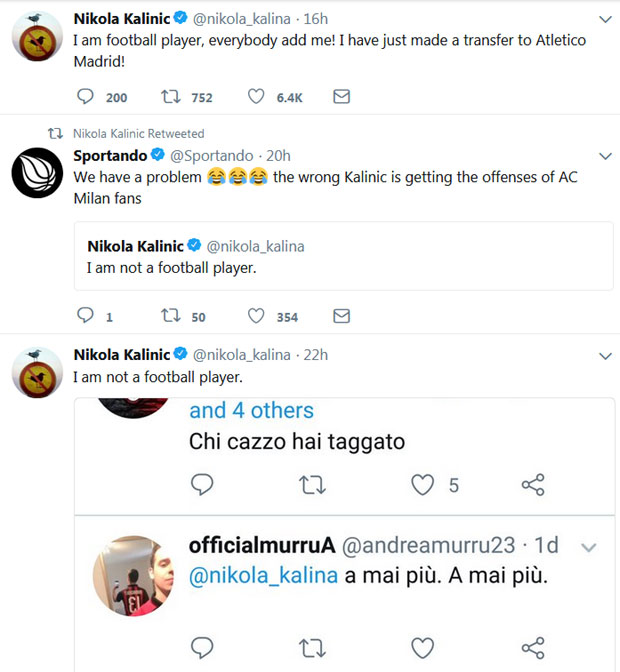Reply to the Sportando tweet
620x672 pixels.
87,316
